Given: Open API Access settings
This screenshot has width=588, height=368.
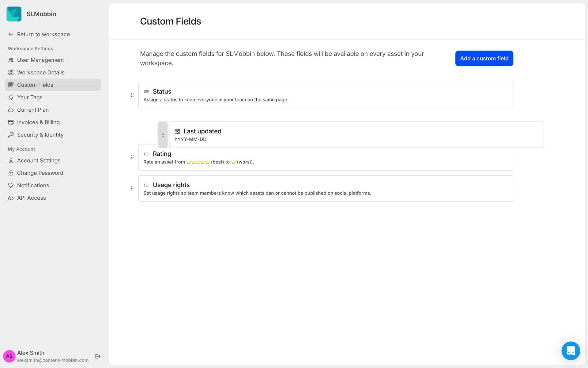Looking at the screenshot, I should 32,198.
